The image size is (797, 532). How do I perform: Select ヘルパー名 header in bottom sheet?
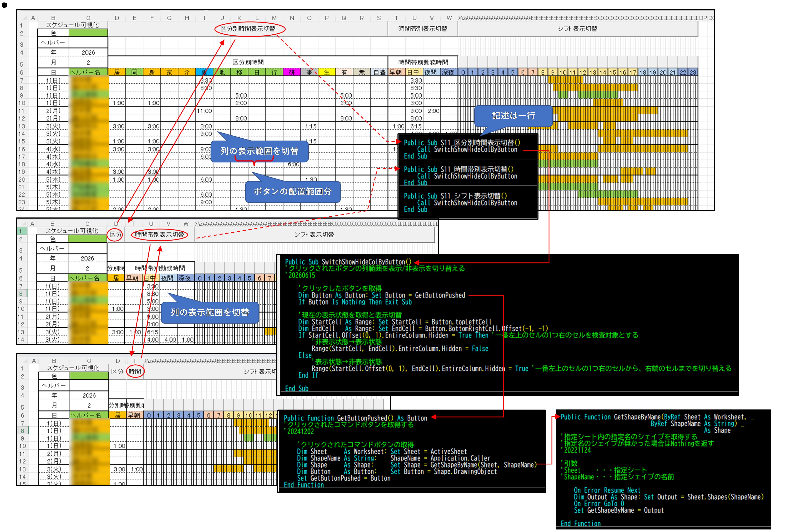click(89, 415)
